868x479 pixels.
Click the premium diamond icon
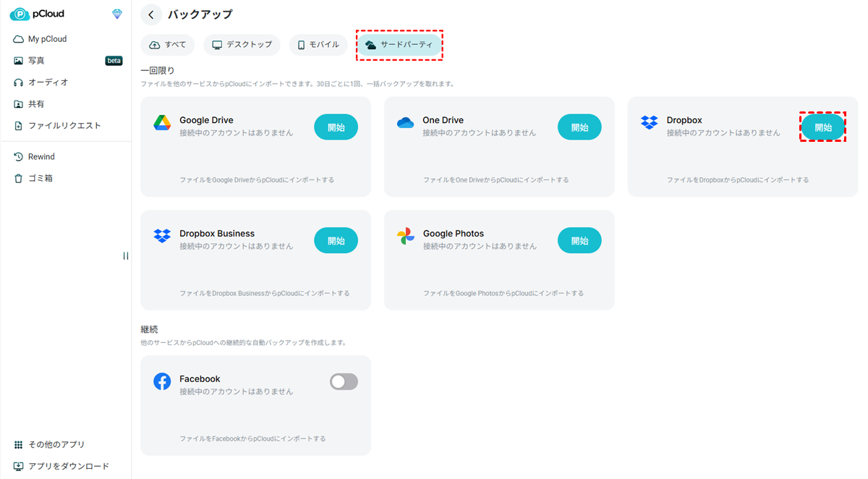tap(117, 14)
